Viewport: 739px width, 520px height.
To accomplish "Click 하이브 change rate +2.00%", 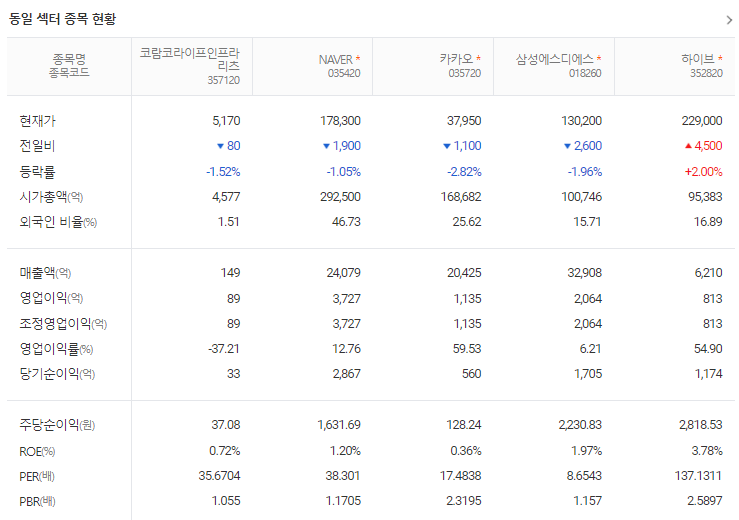I will [x=703, y=172].
